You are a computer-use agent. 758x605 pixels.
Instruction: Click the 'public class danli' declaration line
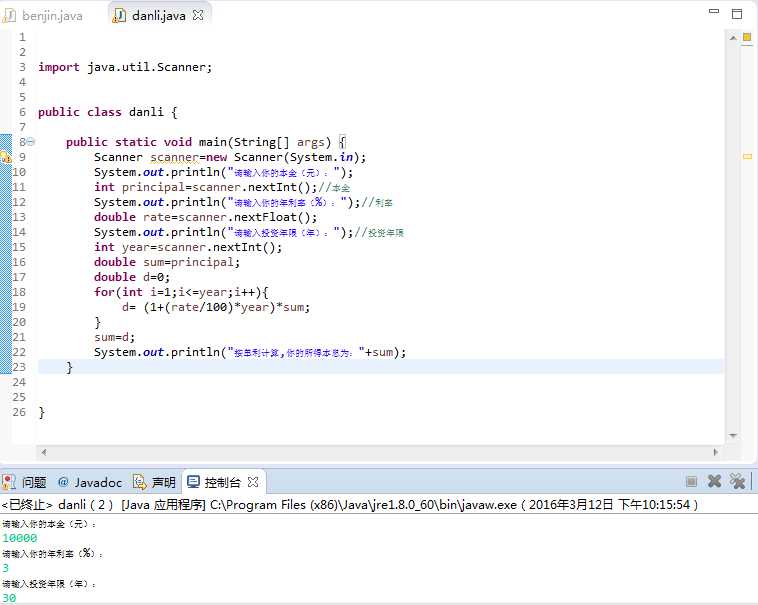[108, 112]
